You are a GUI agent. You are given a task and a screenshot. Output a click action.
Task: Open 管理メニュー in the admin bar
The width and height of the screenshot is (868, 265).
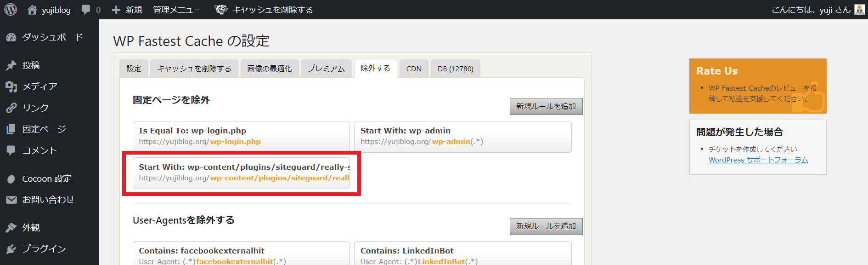coord(177,10)
